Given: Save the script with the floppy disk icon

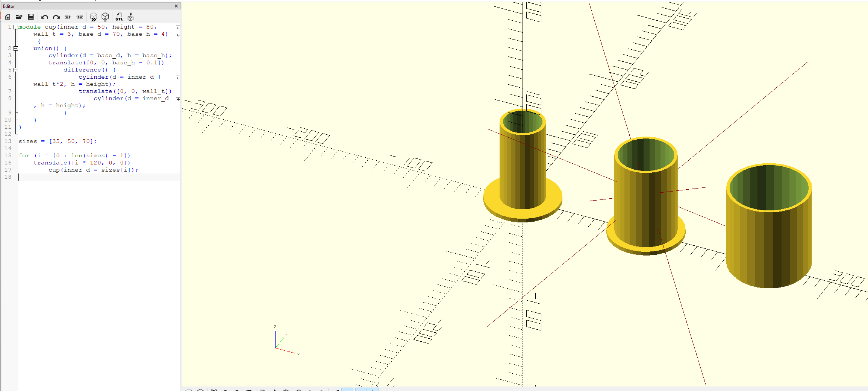Looking at the screenshot, I should pyautogui.click(x=31, y=17).
